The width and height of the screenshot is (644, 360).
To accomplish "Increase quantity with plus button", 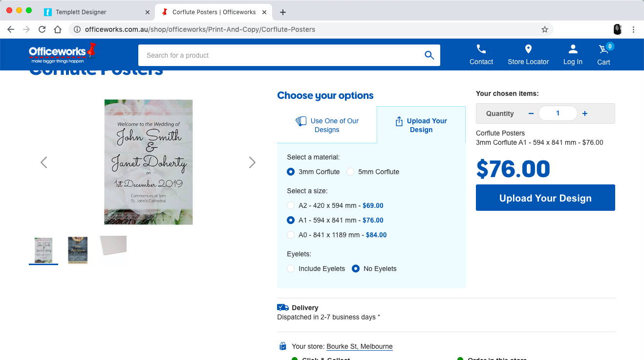I will click(x=585, y=113).
